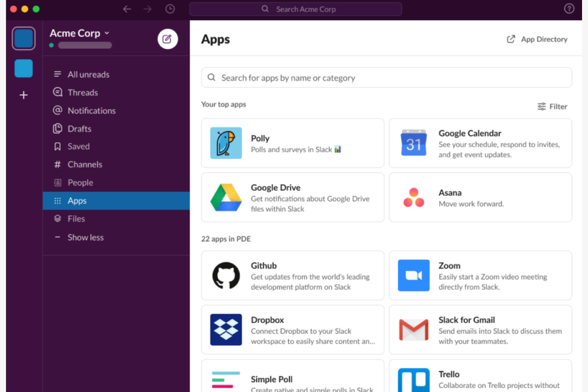This screenshot has height=392, width=588.
Task: Click the '22 apps in PDE' label
Action: pos(226,239)
